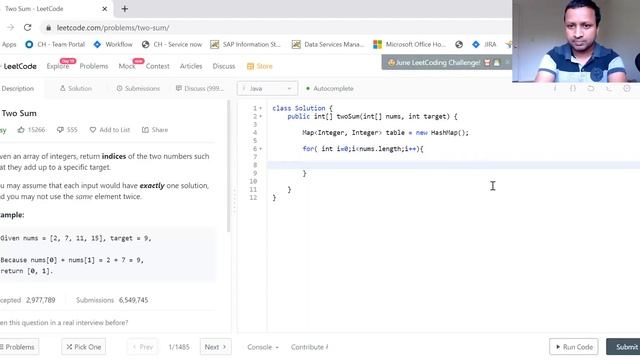Open the SAP Information bookmark

(x=245, y=44)
